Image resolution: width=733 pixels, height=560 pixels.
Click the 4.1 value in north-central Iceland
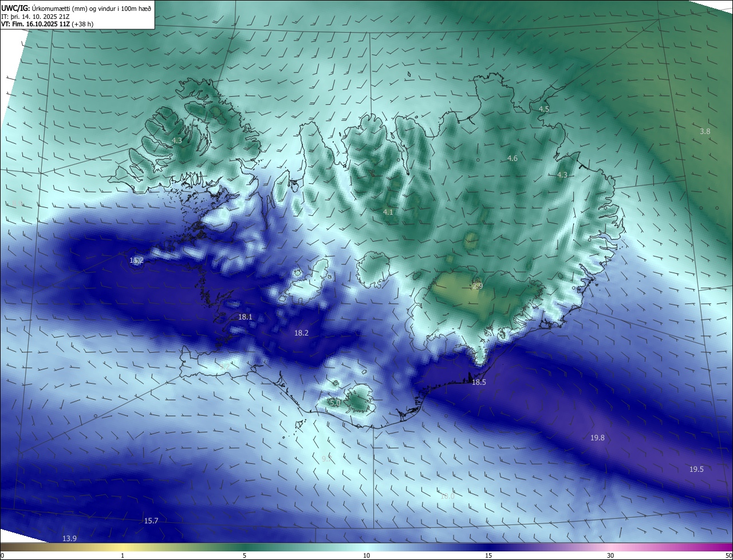pos(388,212)
